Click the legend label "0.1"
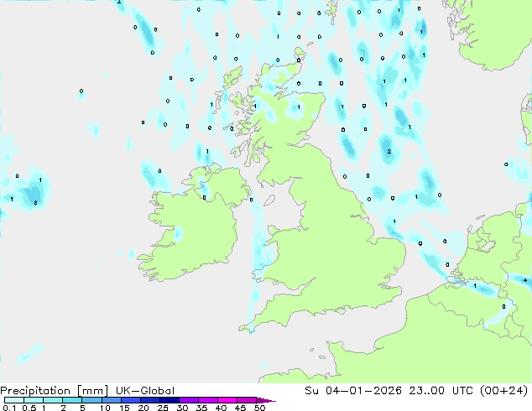532x411 pixels. [x=9, y=408]
